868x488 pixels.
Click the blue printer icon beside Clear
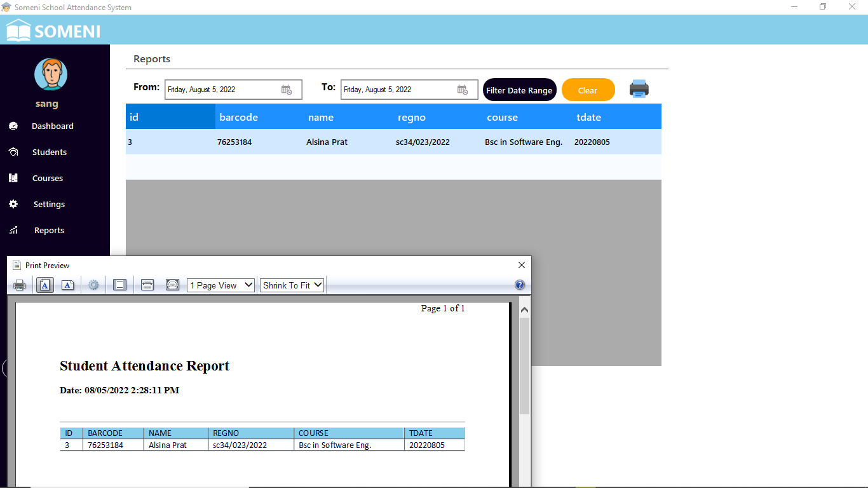pyautogui.click(x=639, y=90)
